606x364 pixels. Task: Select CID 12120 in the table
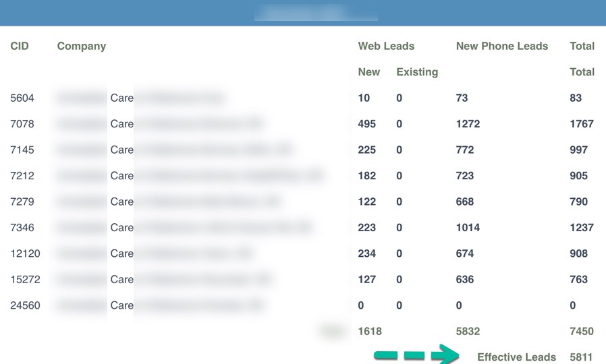[x=25, y=254]
